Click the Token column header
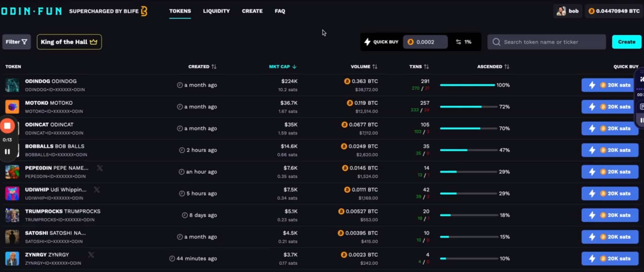 tap(13, 67)
